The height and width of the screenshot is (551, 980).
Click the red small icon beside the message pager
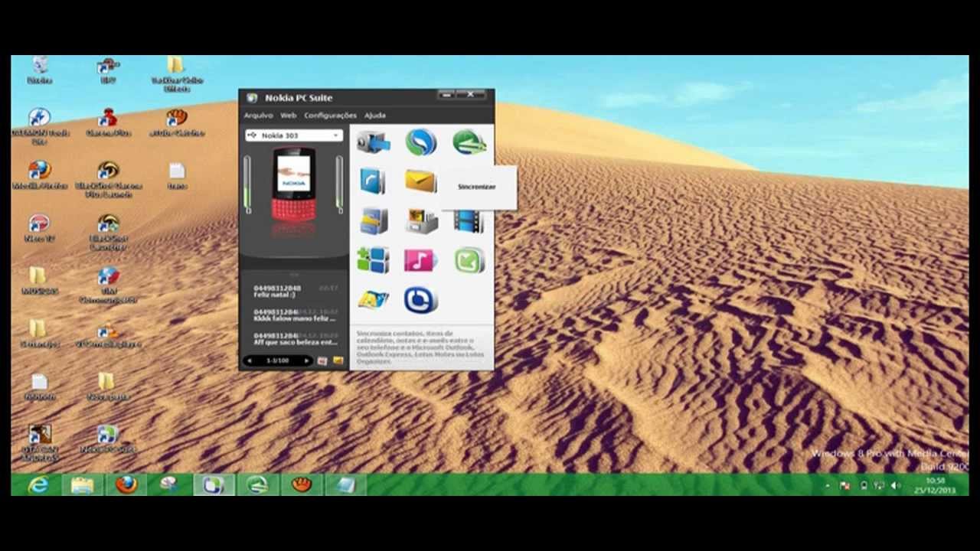tap(322, 360)
